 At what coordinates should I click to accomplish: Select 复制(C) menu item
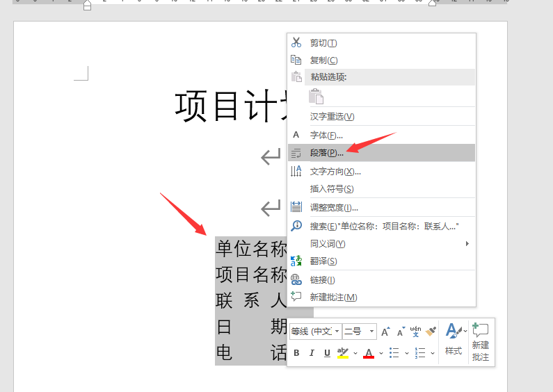coord(382,60)
